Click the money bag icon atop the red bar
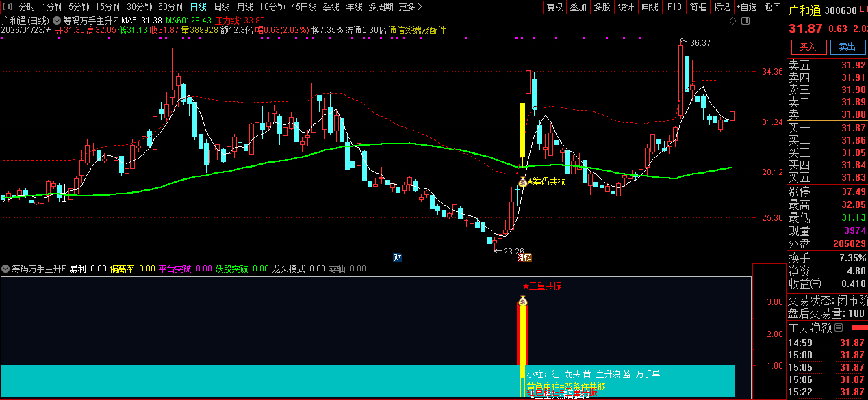 [523, 300]
